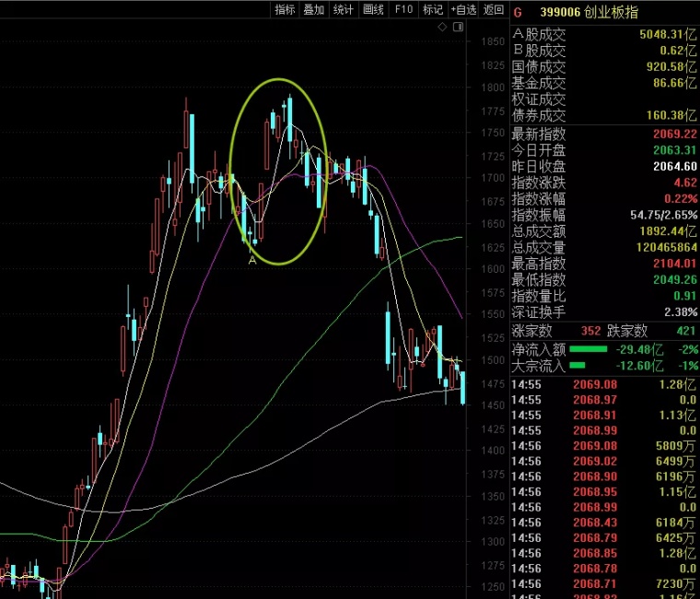Image resolution: width=700 pixels, height=599 pixels.
Task: Select tick price 2068.90
Action: click(x=595, y=476)
